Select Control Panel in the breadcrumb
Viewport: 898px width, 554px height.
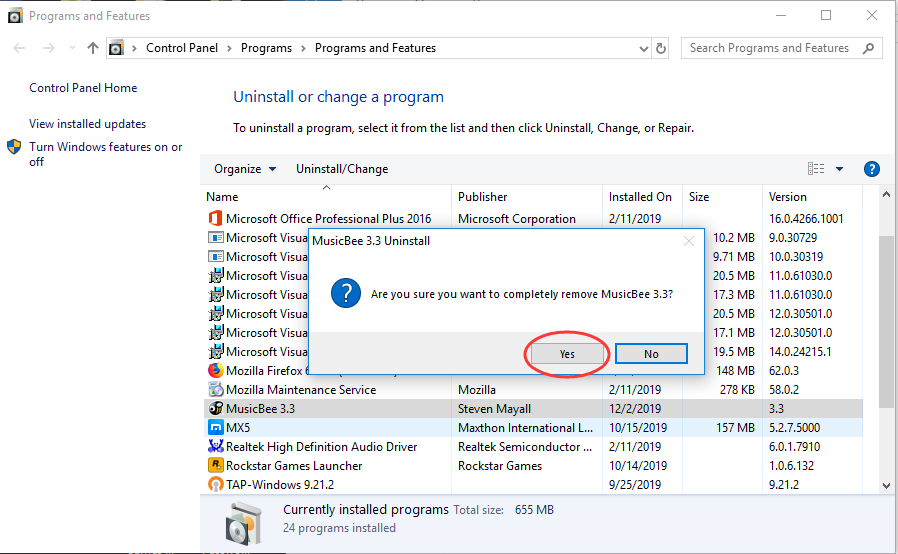tap(182, 48)
